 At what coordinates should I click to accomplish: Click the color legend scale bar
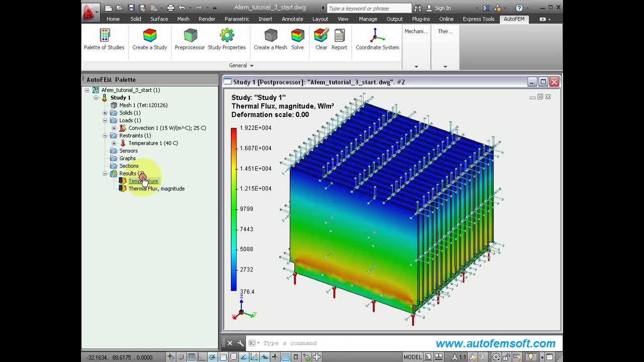(x=233, y=210)
